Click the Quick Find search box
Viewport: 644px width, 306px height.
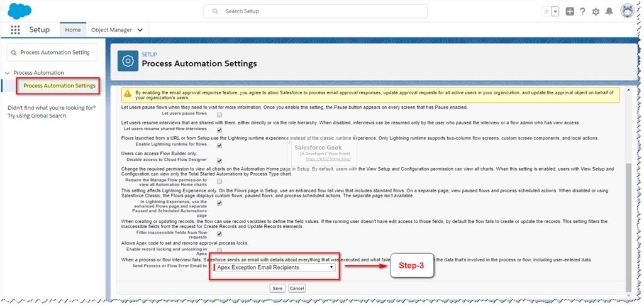click(x=53, y=53)
